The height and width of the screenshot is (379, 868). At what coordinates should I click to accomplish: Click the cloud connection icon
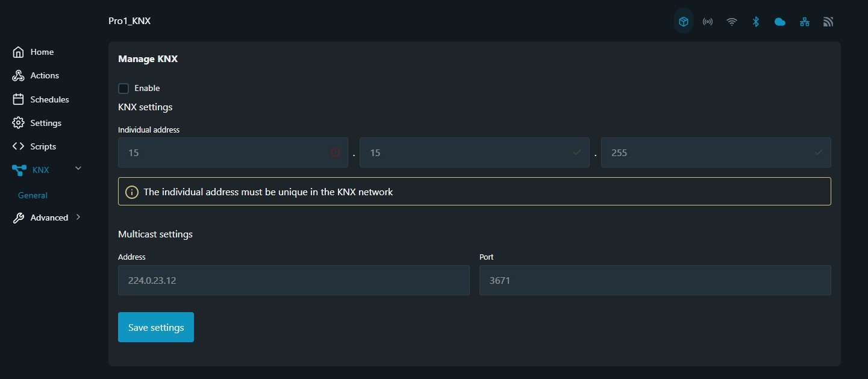click(x=780, y=22)
